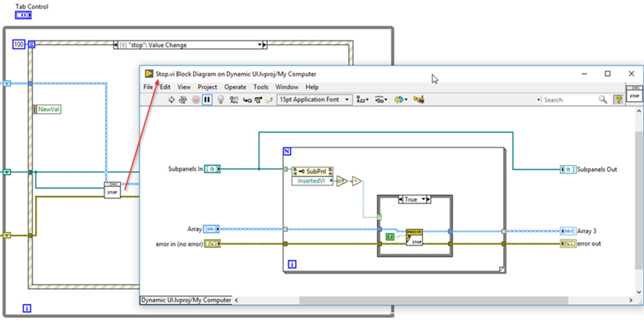Image resolution: width=644 pixels, height=322 pixels.
Task: Click the Abort Execution red button
Action: [196, 99]
